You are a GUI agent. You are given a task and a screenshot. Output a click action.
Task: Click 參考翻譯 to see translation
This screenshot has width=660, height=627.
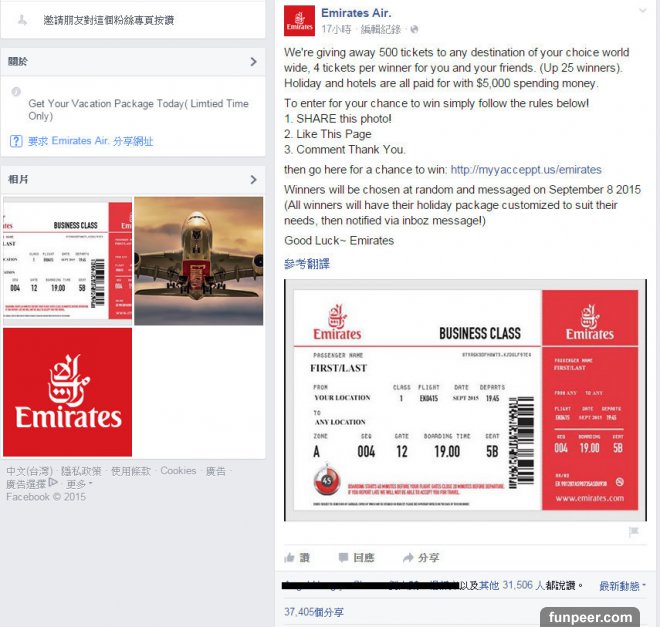point(307,264)
